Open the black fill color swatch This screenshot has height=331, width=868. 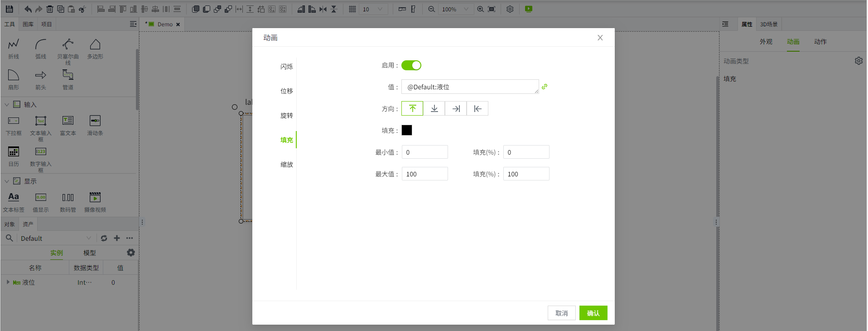coord(407,131)
